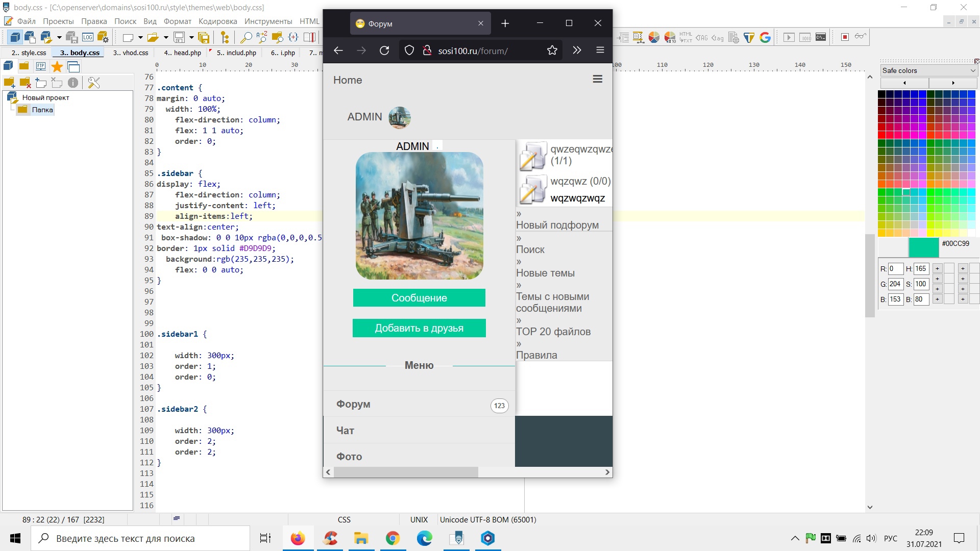This screenshot has height=551, width=980.
Task: Expand the save icon dropdown arrow
Action: [191, 37]
